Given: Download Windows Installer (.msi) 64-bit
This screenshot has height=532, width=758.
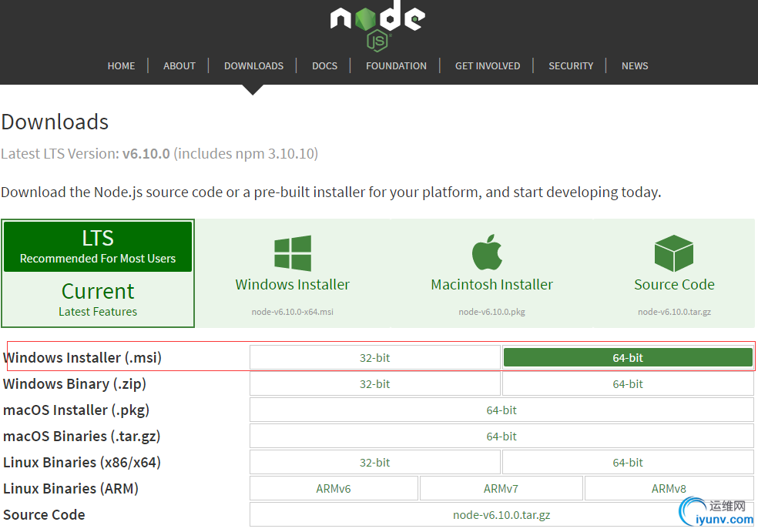Looking at the screenshot, I should [628, 357].
